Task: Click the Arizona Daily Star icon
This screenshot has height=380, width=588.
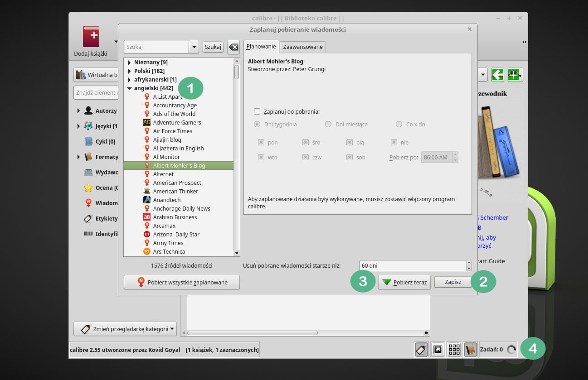Action: point(147,234)
